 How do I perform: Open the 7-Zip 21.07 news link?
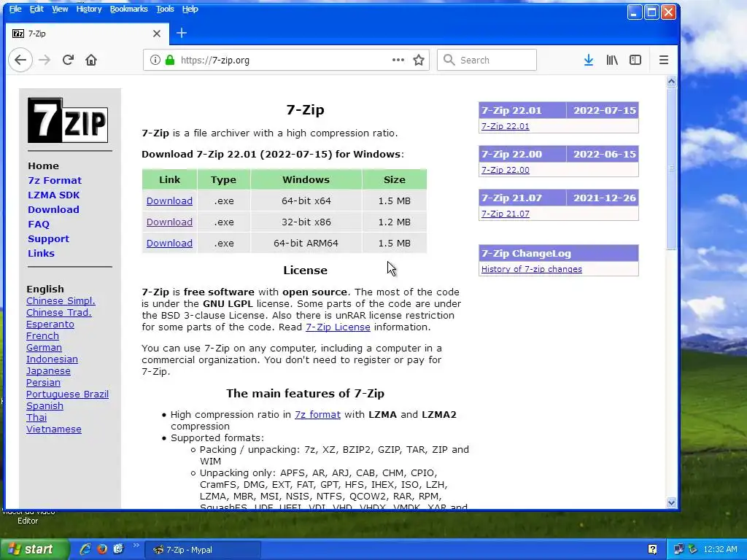505,214
